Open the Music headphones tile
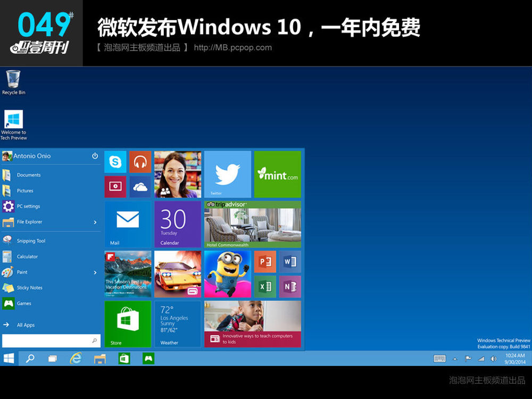This screenshot has height=399, width=532. point(140,162)
